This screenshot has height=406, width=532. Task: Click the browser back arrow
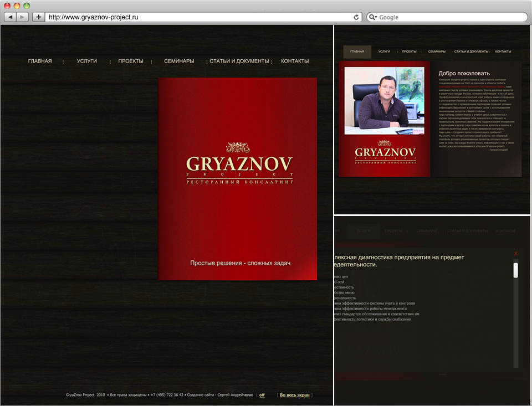click(x=10, y=17)
